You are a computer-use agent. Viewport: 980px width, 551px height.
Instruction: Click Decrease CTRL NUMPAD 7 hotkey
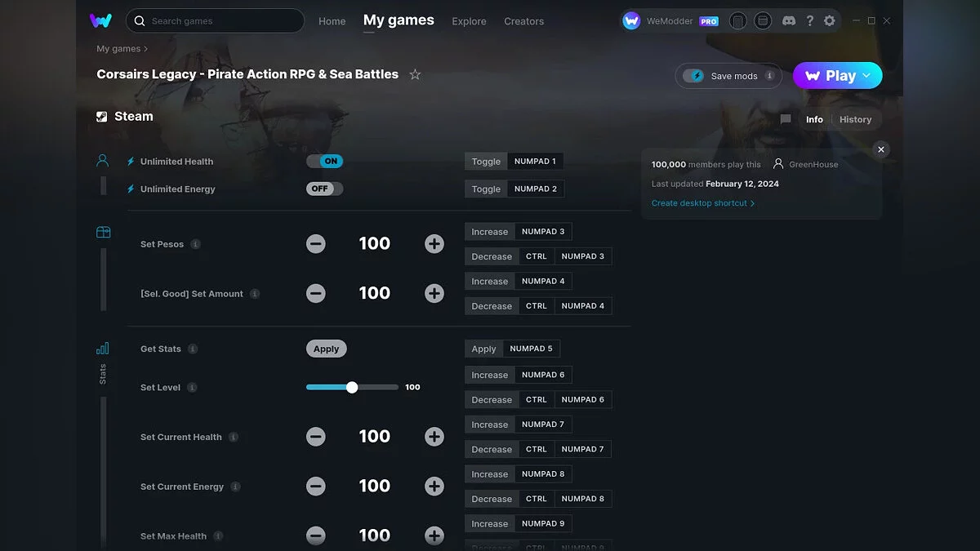(x=538, y=449)
